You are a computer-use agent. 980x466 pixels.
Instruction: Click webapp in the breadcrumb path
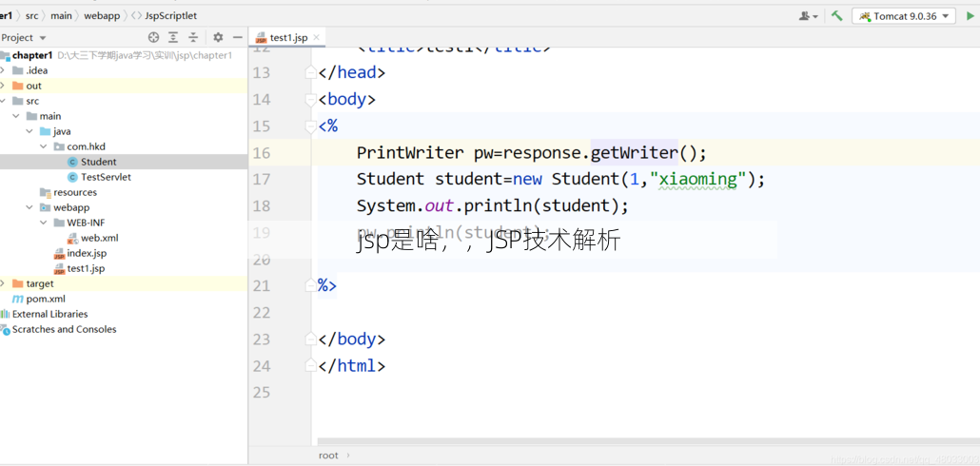pos(102,16)
